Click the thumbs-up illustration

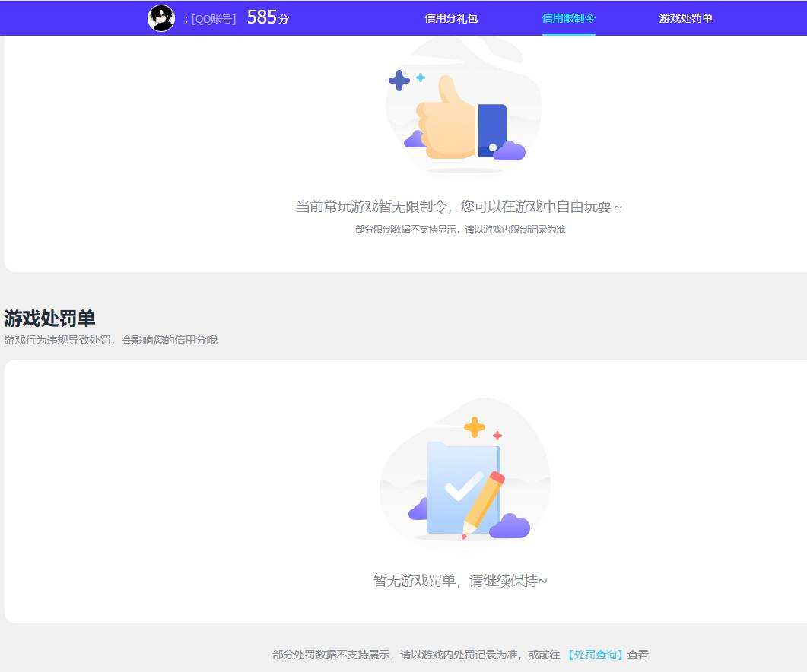pyautogui.click(x=463, y=107)
